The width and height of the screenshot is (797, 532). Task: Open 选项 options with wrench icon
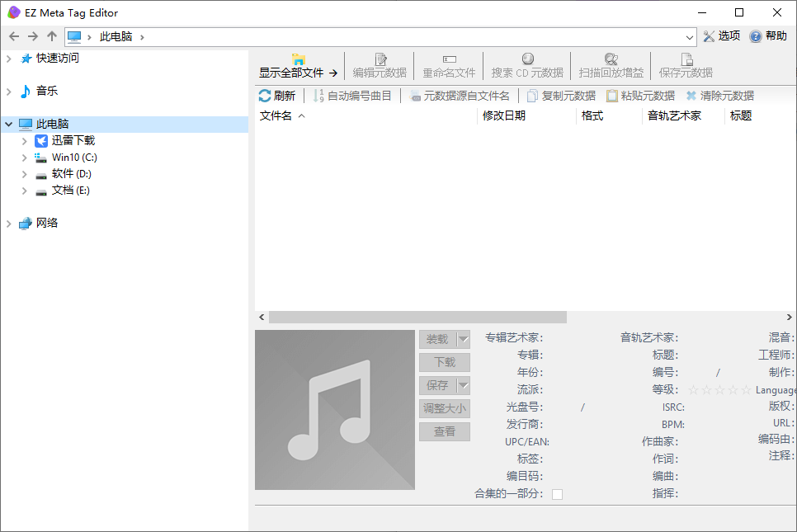(721, 36)
